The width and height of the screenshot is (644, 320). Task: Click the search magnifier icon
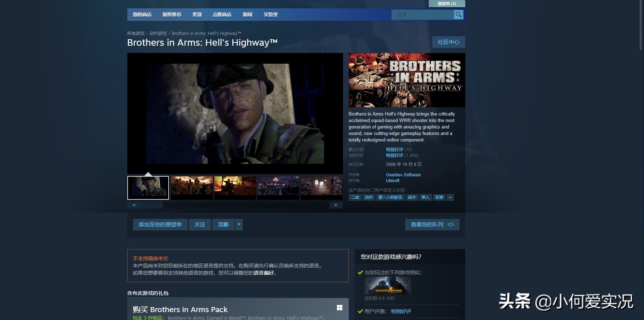[x=458, y=14]
